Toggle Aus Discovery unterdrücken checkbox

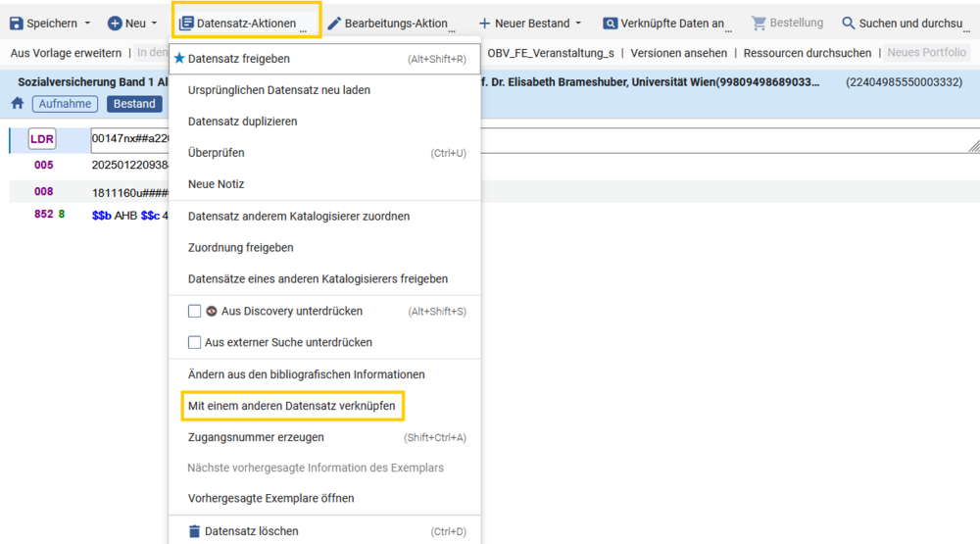tap(194, 311)
